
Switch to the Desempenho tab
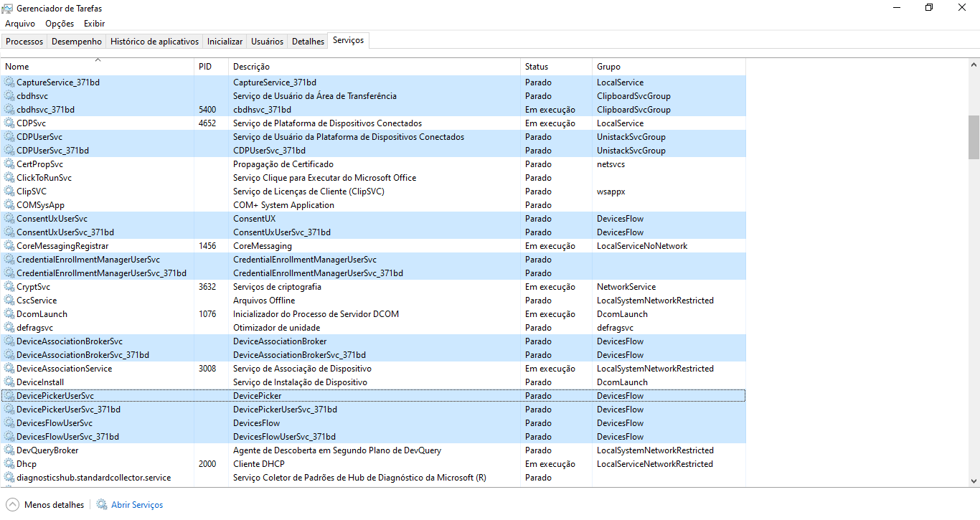[x=77, y=42]
